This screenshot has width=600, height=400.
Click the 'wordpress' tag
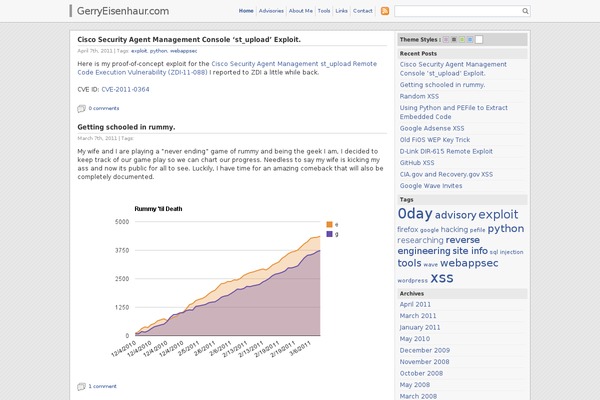(x=412, y=281)
